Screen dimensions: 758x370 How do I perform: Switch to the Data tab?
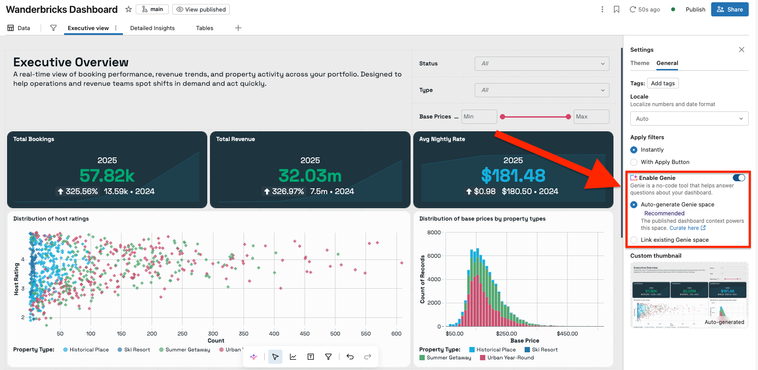(x=18, y=28)
